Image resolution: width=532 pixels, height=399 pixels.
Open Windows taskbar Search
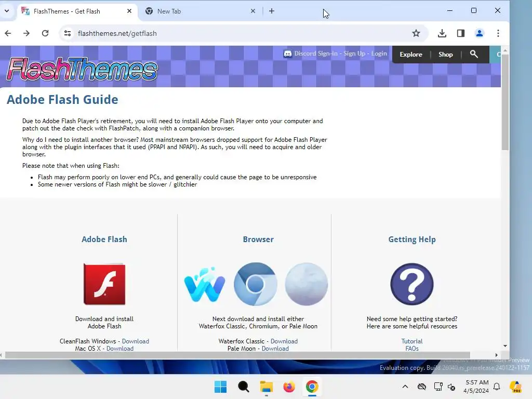243,387
